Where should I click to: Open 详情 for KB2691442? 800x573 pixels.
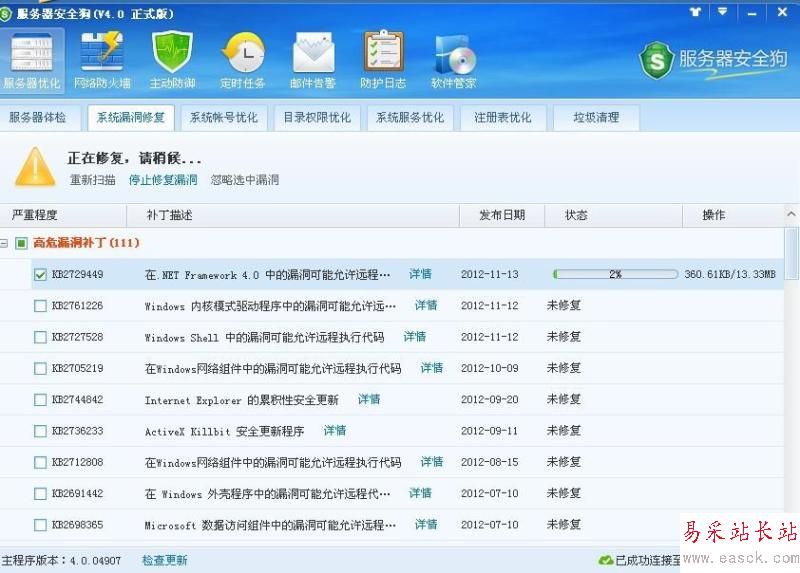pos(420,493)
